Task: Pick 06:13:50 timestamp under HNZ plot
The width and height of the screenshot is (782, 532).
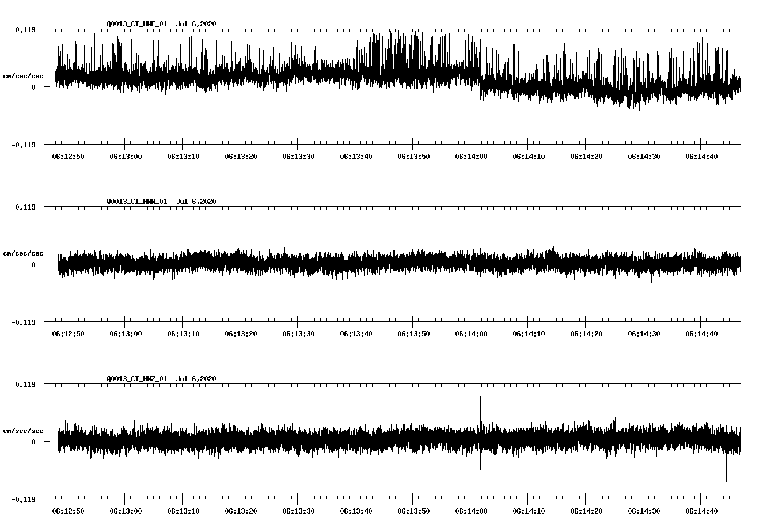Action: click(x=414, y=511)
